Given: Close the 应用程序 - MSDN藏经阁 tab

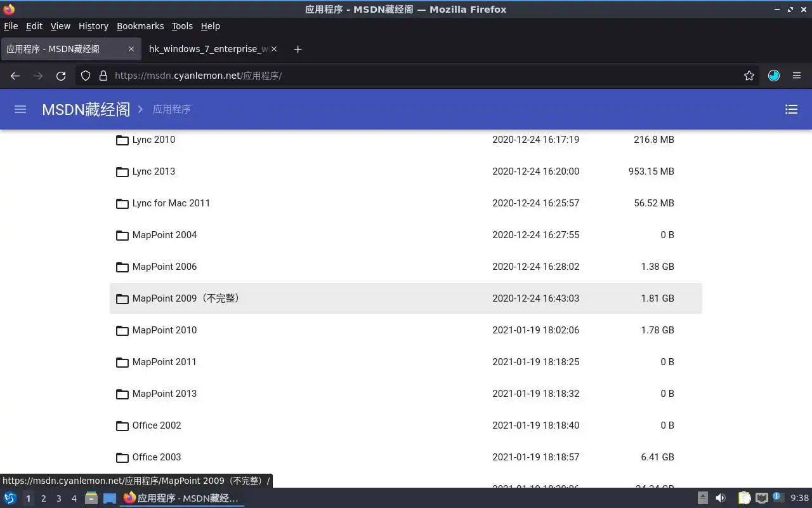Looking at the screenshot, I should pyautogui.click(x=131, y=49).
